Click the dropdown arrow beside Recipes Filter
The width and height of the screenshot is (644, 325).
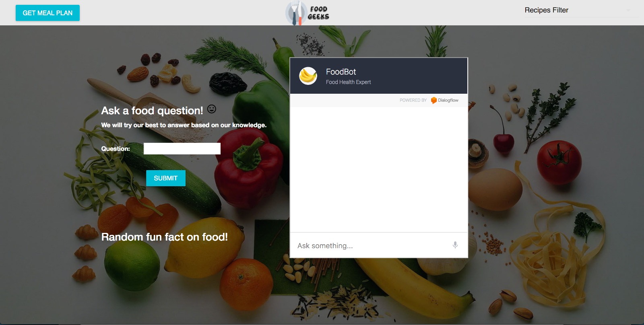pyautogui.click(x=628, y=10)
